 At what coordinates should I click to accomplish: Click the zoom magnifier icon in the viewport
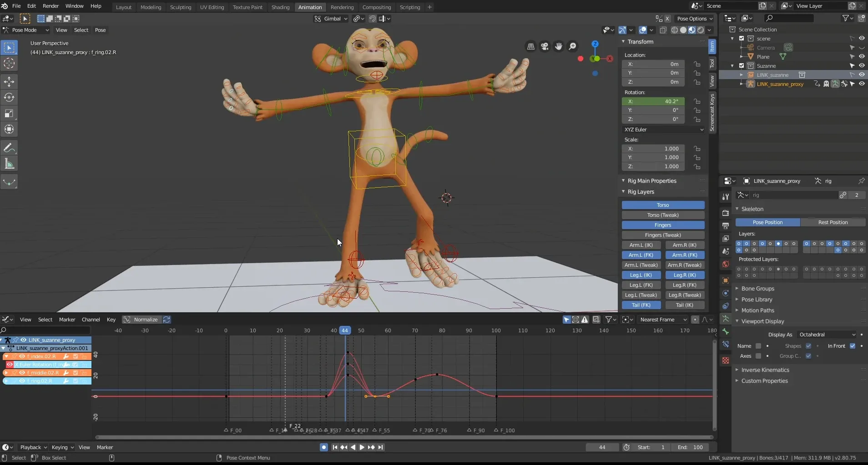tap(572, 46)
